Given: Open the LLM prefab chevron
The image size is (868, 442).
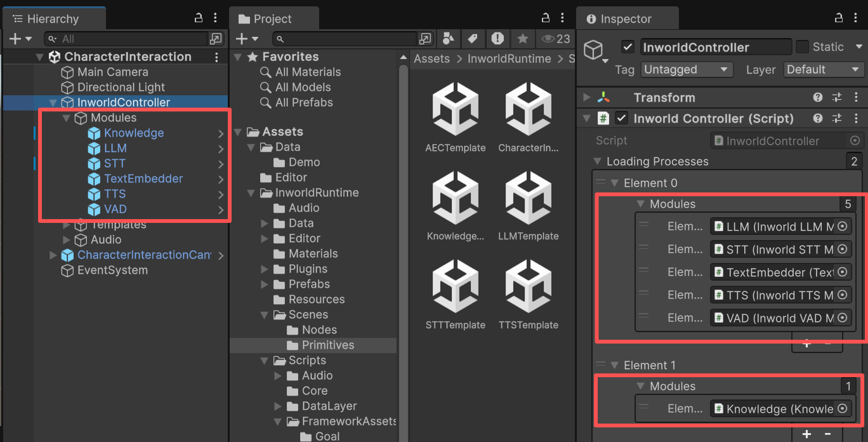Looking at the screenshot, I should pyautogui.click(x=221, y=149).
